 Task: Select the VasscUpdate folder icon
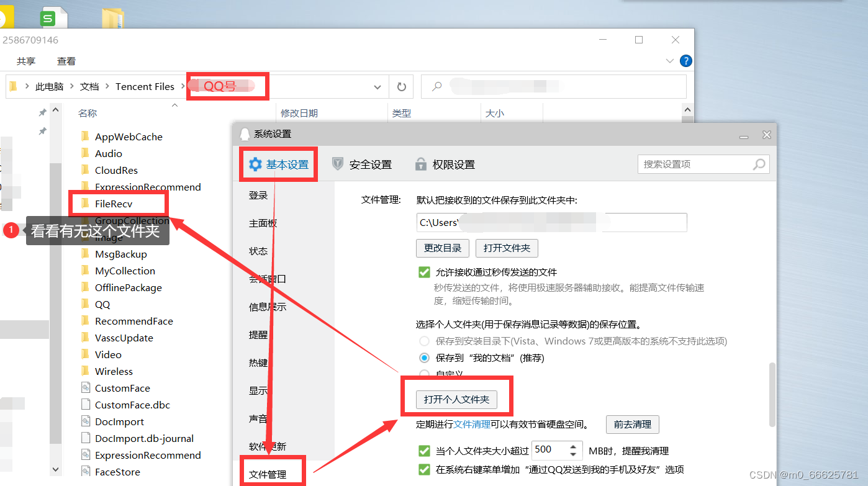coord(85,338)
